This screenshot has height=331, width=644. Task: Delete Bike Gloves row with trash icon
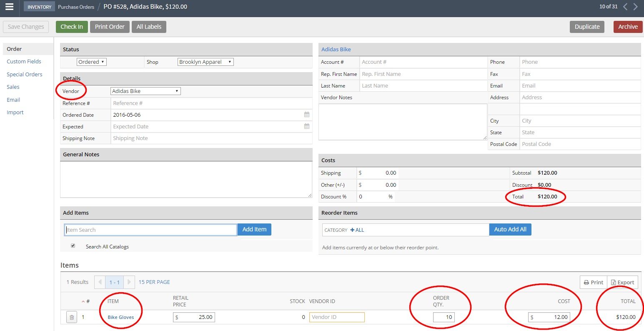point(72,317)
